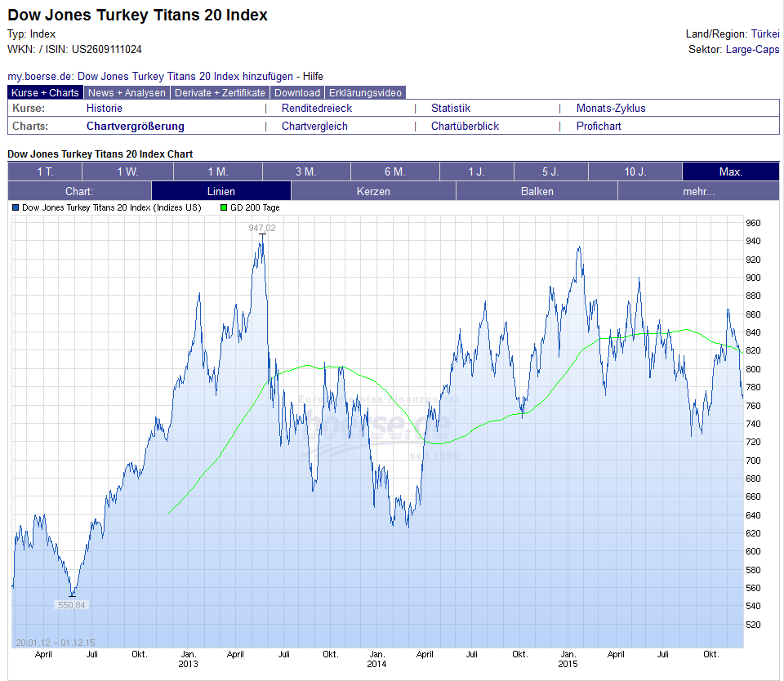This screenshot has width=784, height=681.
Task: Click the Dow Jones Turkey Titans 20 Index heading
Action: 137,15
